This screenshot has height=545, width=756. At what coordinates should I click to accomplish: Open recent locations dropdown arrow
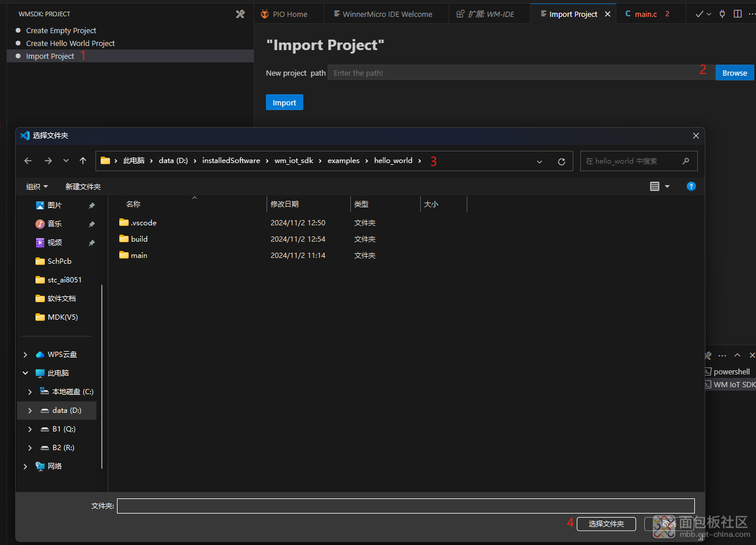tap(66, 161)
